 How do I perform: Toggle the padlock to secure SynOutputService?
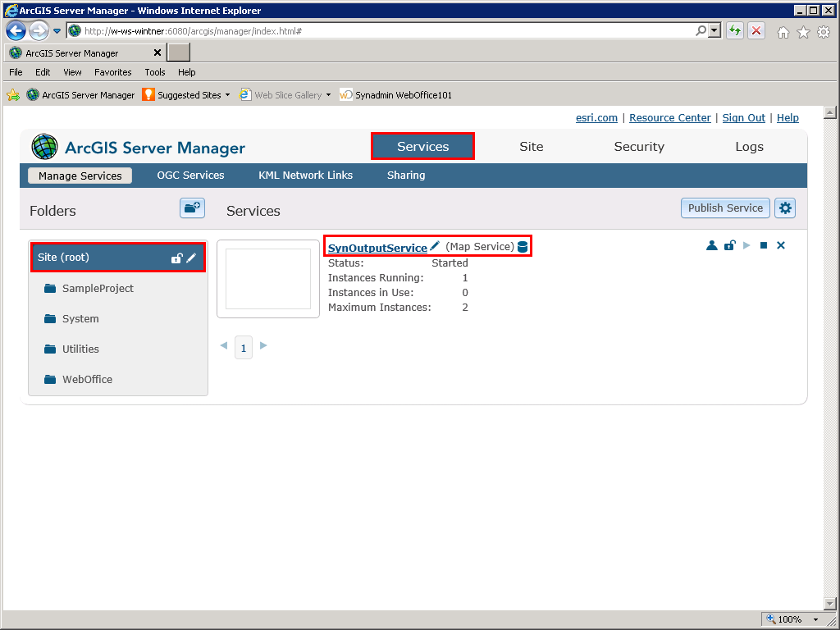[729, 244]
